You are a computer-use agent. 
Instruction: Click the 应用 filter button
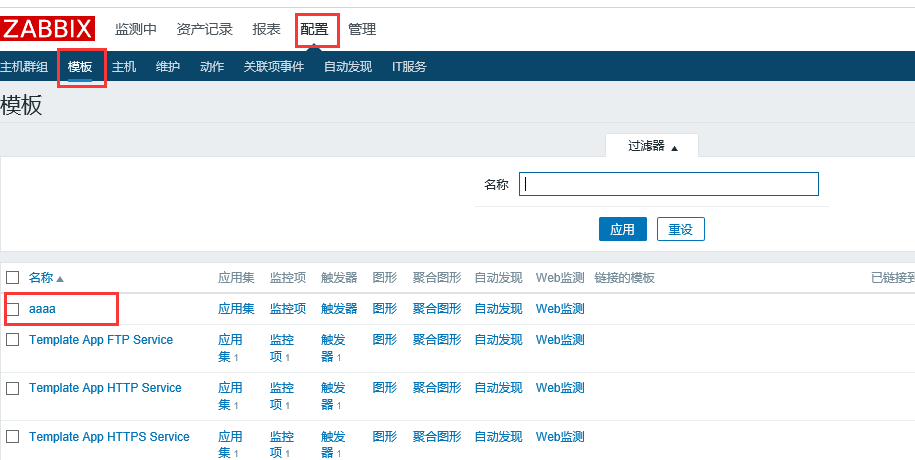pyautogui.click(x=623, y=229)
